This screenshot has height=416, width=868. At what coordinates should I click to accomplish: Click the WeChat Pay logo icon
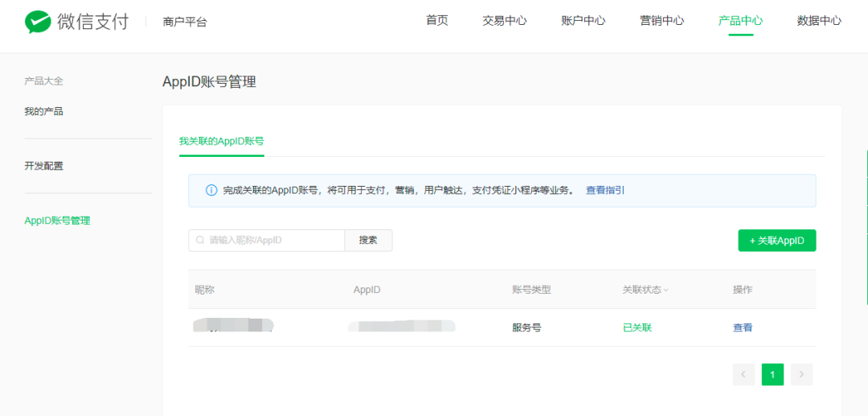(x=38, y=23)
